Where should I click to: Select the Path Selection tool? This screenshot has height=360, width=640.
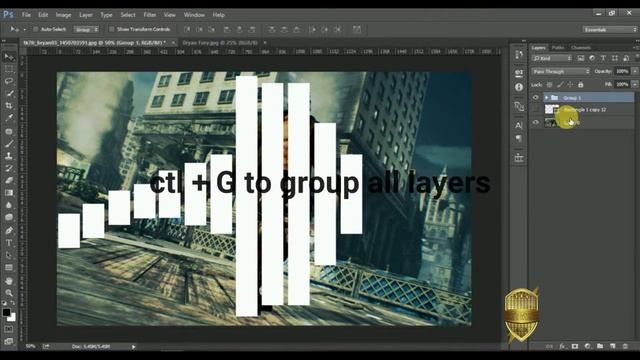pos(9,255)
